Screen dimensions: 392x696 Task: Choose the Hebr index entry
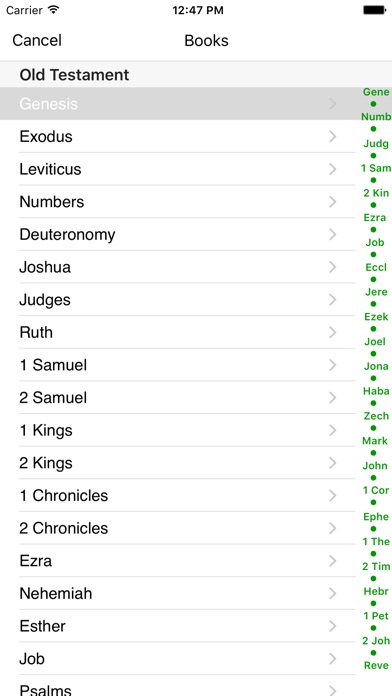[376, 591]
